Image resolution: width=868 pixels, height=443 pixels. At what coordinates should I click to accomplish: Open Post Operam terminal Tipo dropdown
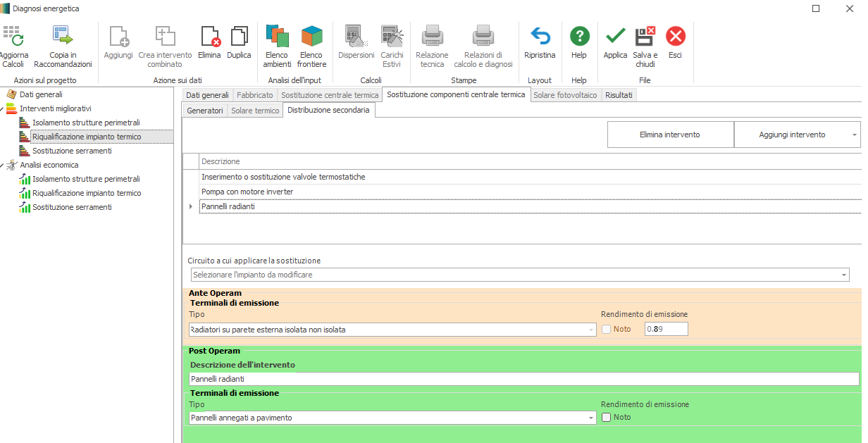point(590,418)
